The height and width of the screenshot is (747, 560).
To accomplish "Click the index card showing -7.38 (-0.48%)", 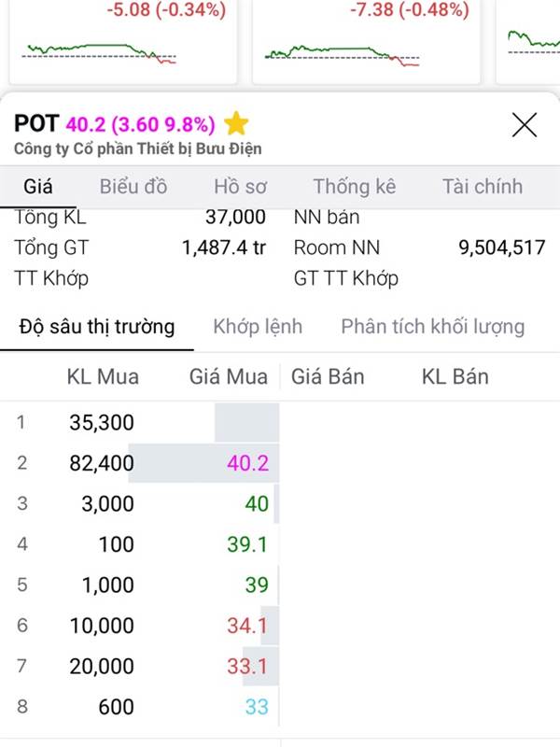I will (x=366, y=41).
